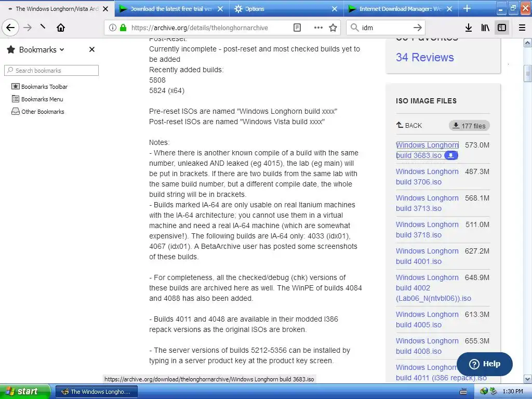
Task: Open build 4002 (Lab06_N(ntvbl06)).iso link
Action: coord(433,288)
